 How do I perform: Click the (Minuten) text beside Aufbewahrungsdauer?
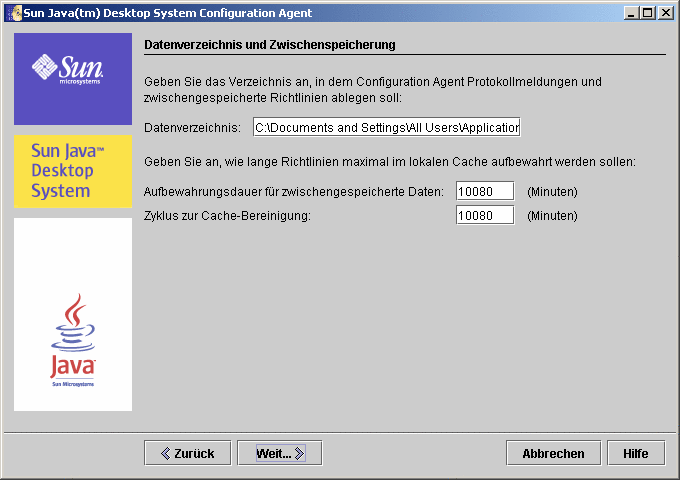tap(552, 192)
